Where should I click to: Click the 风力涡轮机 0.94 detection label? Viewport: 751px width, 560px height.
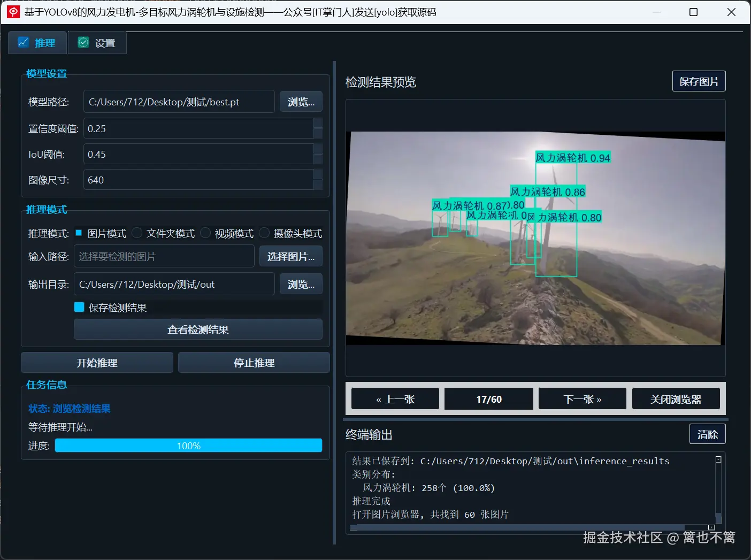pyautogui.click(x=573, y=158)
